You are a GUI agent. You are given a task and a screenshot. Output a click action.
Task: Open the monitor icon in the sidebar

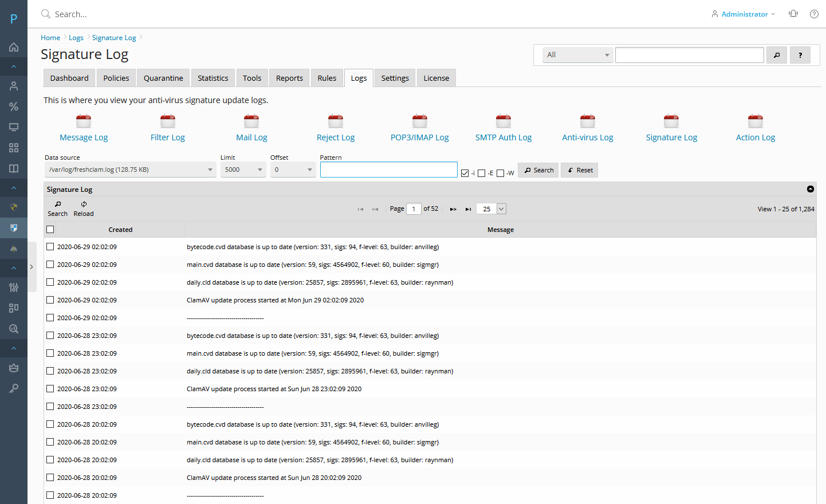tap(14, 127)
